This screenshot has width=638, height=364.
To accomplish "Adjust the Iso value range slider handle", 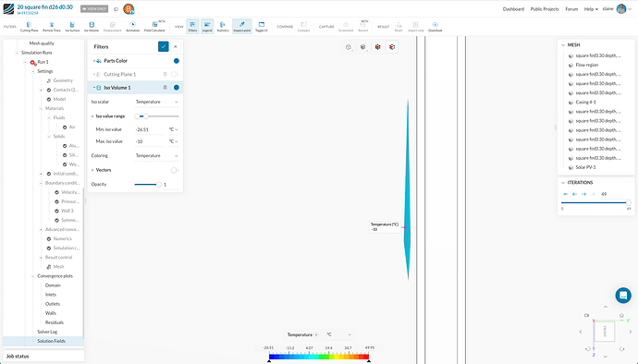I will [x=146, y=116].
